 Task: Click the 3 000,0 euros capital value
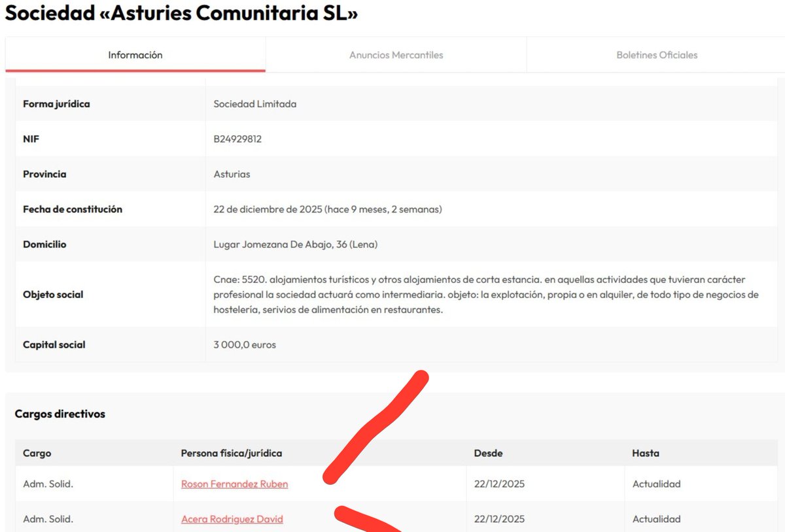[245, 345]
